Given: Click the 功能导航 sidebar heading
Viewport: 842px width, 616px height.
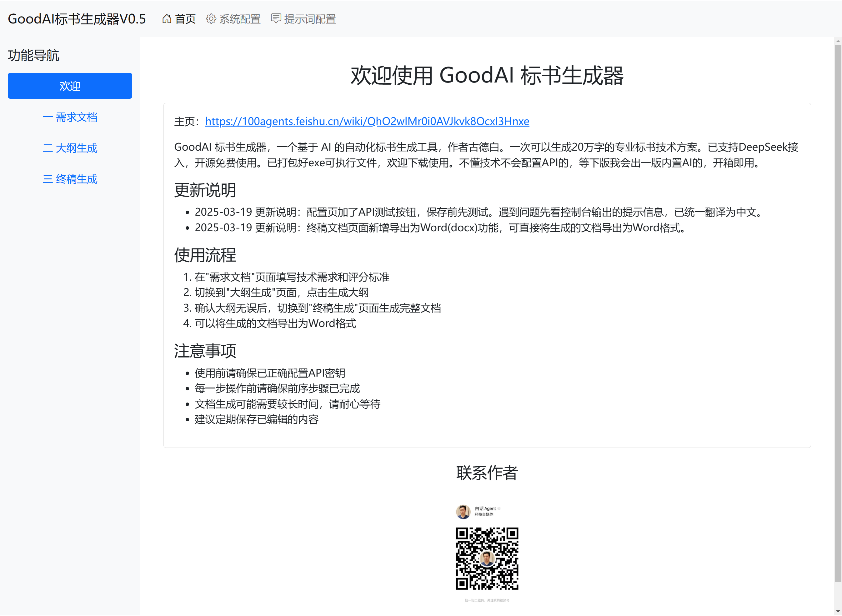Looking at the screenshot, I should (33, 55).
